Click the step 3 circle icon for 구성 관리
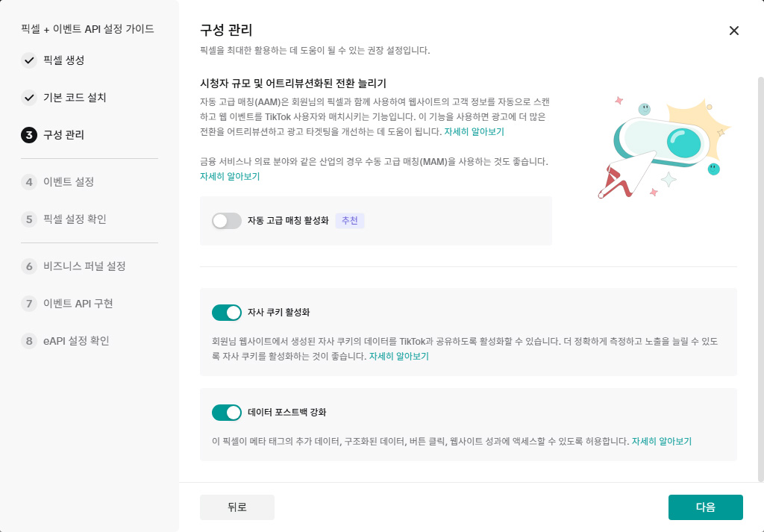764x532 pixels. (29, 135)
